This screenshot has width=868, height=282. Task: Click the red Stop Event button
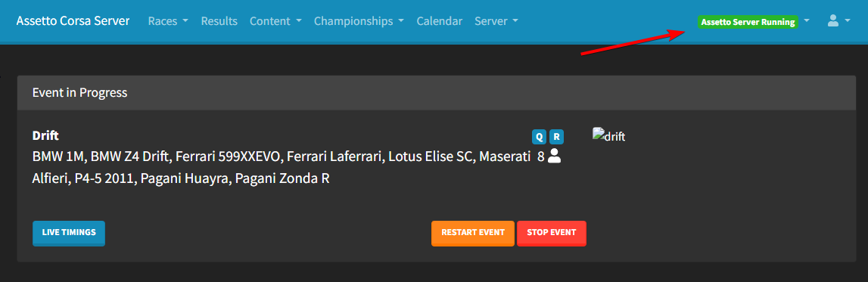pyautogui.click(x=552, y=233)
